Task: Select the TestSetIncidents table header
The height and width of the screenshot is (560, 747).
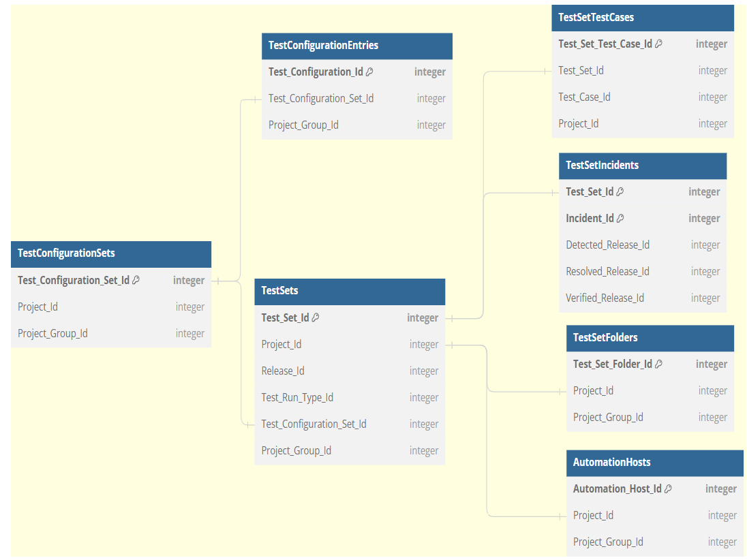Action: pyautogui.click(x=642, y=166)
